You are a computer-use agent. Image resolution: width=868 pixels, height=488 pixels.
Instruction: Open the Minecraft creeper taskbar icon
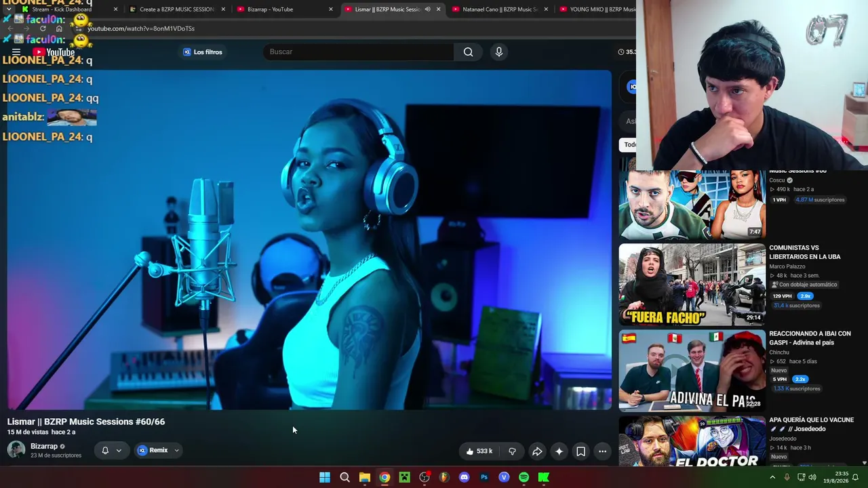[x=404, y=478]
